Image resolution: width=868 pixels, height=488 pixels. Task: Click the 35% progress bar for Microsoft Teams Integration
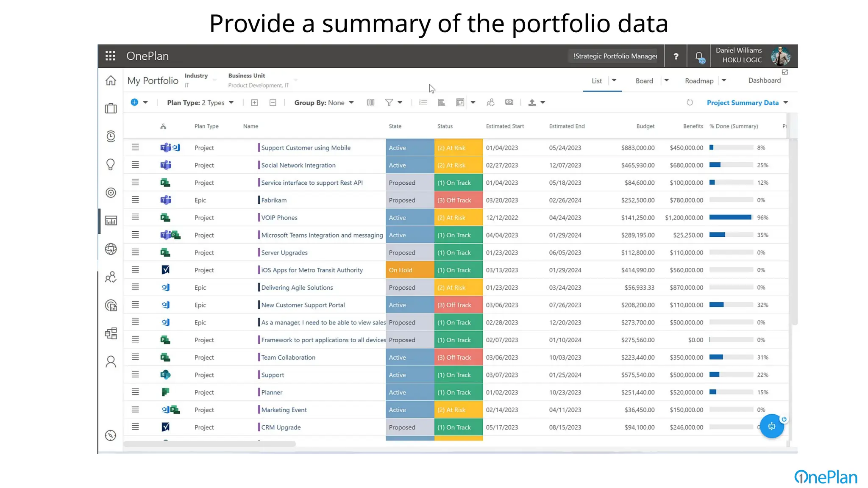click(x=731, y=235)
